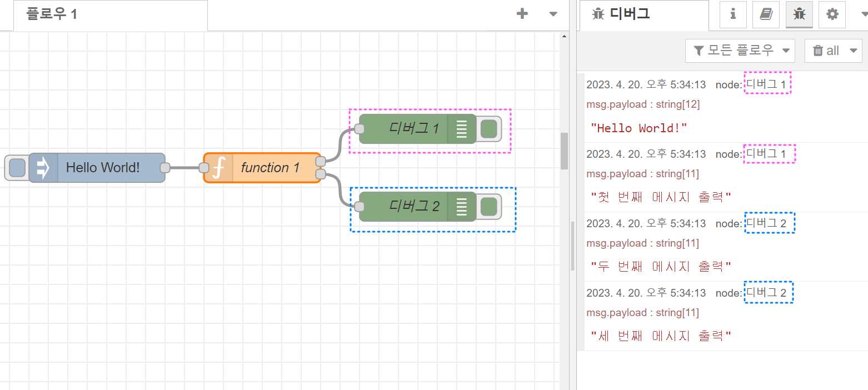Click msg.payload label above 세 번째 message
This screenshot has height=390, width=868.
643,313
